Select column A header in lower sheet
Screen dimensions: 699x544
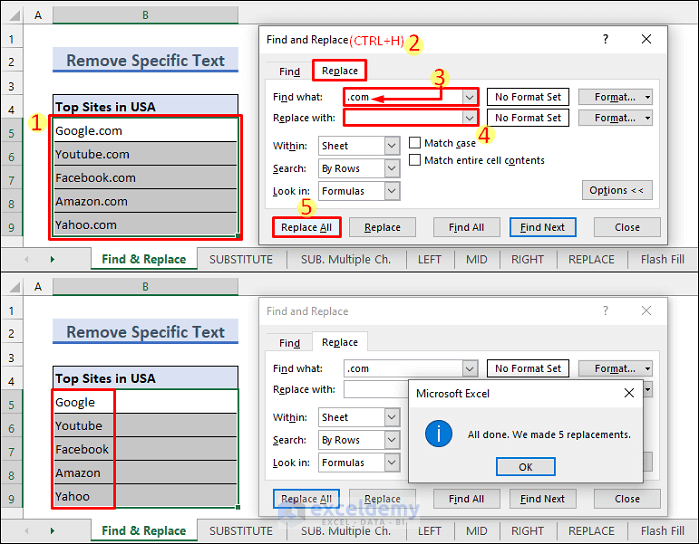point(38,287)
